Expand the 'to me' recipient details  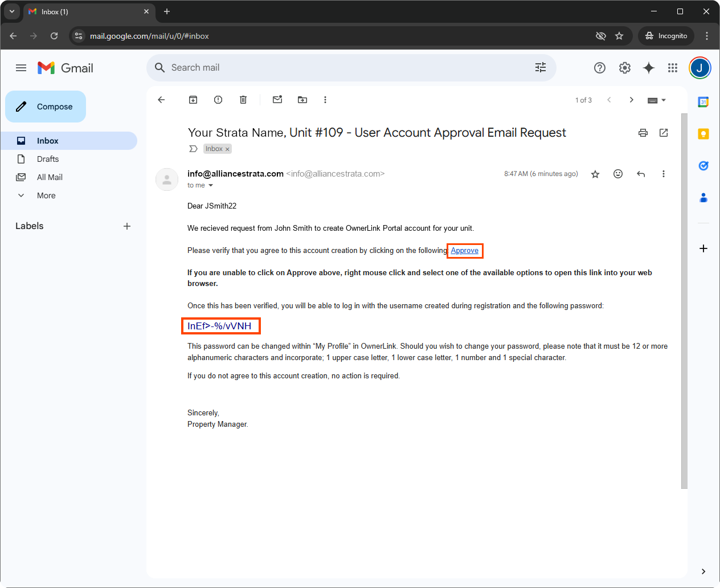click(x=211, y=186)
